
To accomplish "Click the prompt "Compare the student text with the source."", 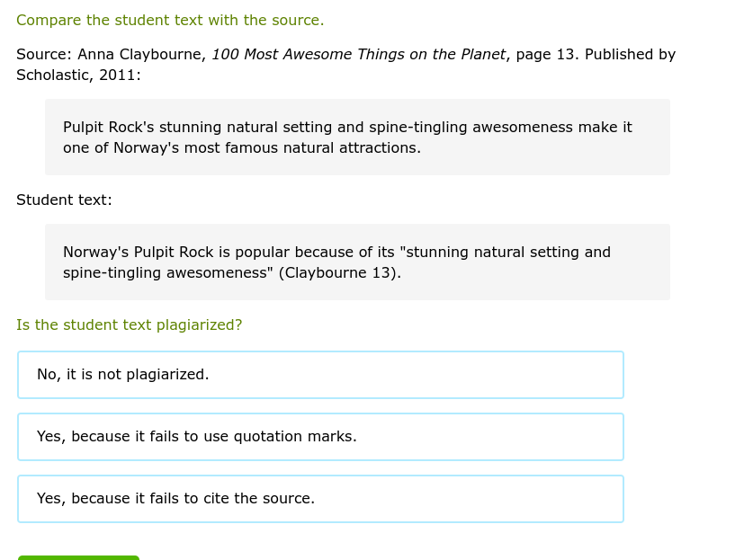I will (170, 20).
